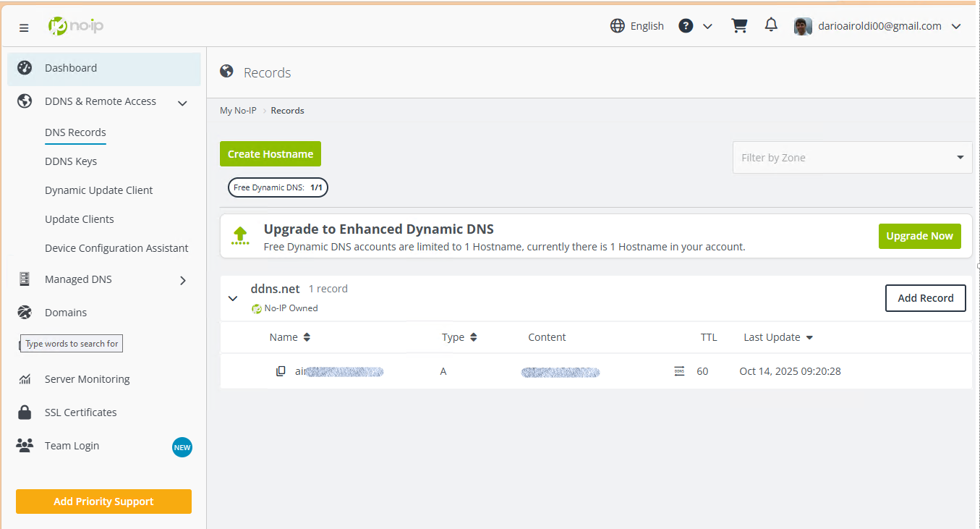Image resolution: width=980 pixels, height=529 pixels.
Task: Open the shopping cart
Action: pyautogui.click(x=738, y=26)
